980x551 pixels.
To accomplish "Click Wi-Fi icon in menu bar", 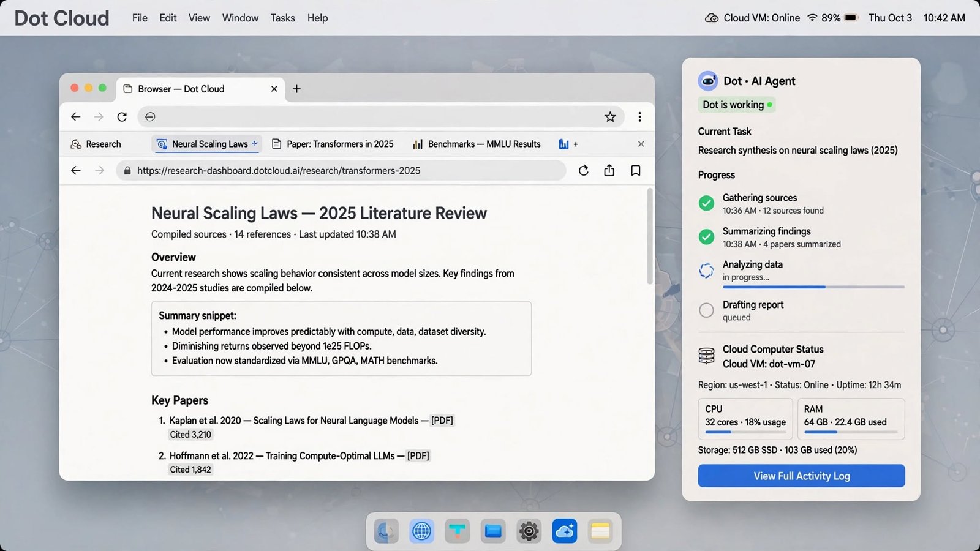I will (812, 18).
